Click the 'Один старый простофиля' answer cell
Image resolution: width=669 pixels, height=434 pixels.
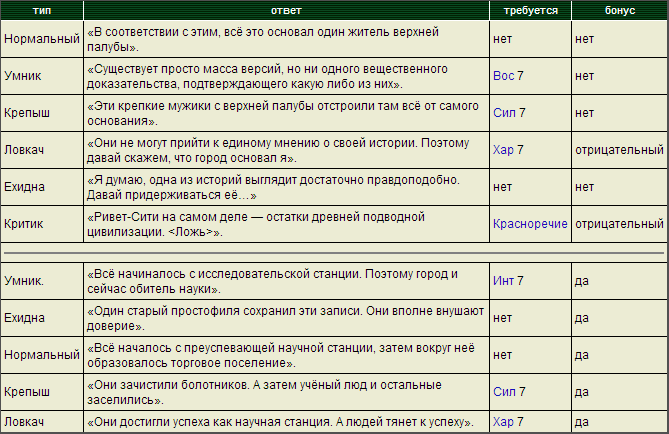pyautogui.click(x=286, y=318)
